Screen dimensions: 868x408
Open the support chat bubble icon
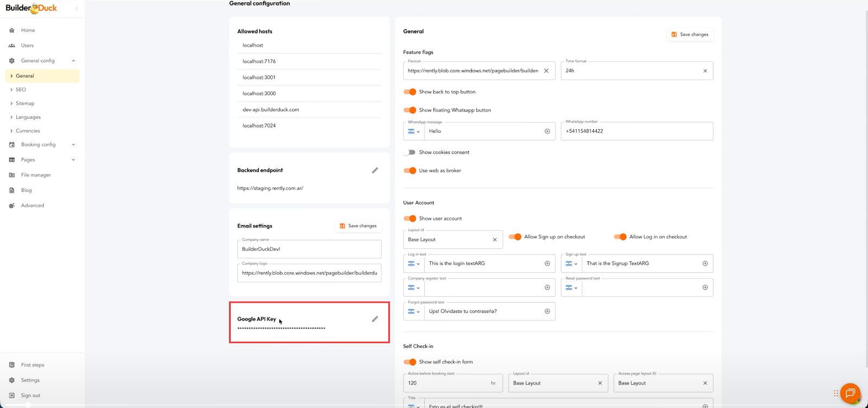click(x=850, y=393)
